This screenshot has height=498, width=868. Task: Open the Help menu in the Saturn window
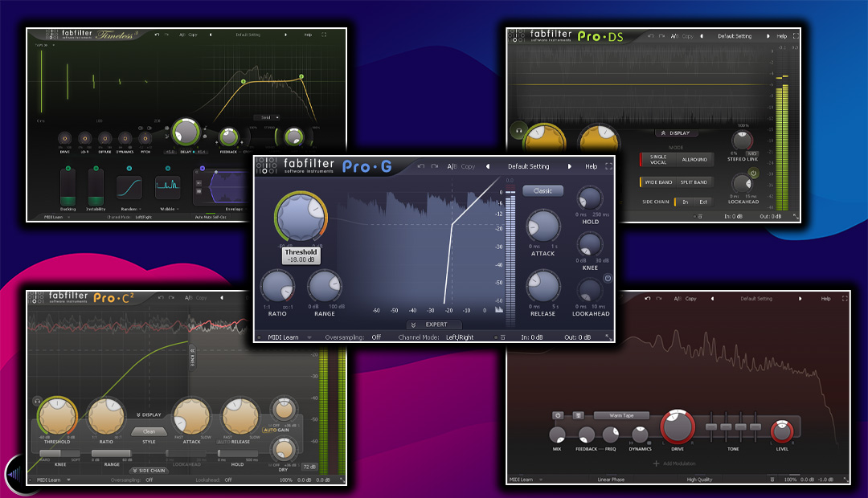pyautogui.click(x=825, y=298)
